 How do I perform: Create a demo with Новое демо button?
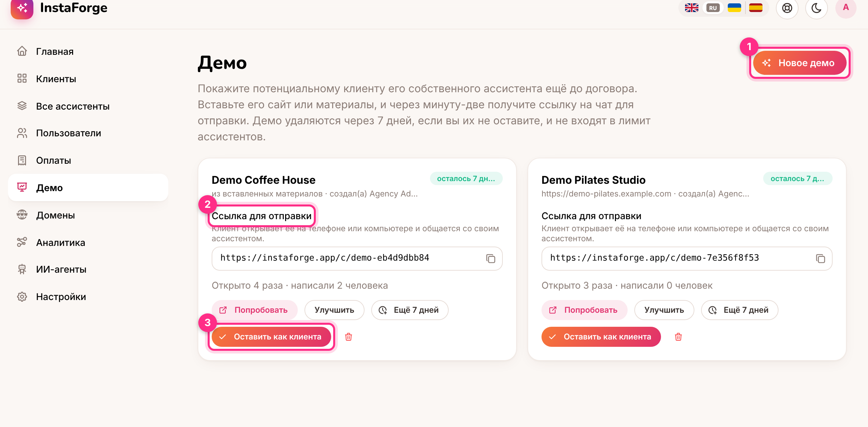[799, 63]
